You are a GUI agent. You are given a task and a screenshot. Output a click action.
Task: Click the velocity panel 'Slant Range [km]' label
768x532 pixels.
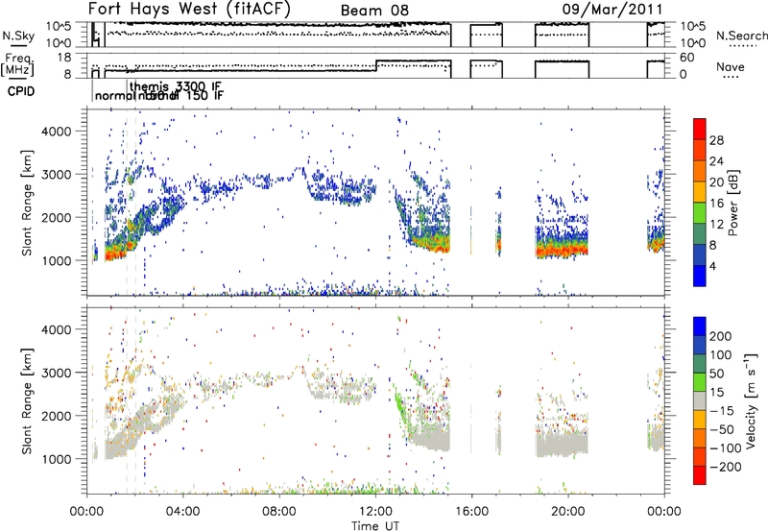[27, 401]
